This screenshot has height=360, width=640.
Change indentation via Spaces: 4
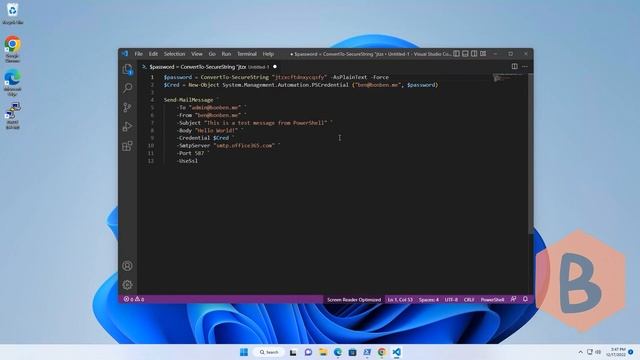point(429,300)
